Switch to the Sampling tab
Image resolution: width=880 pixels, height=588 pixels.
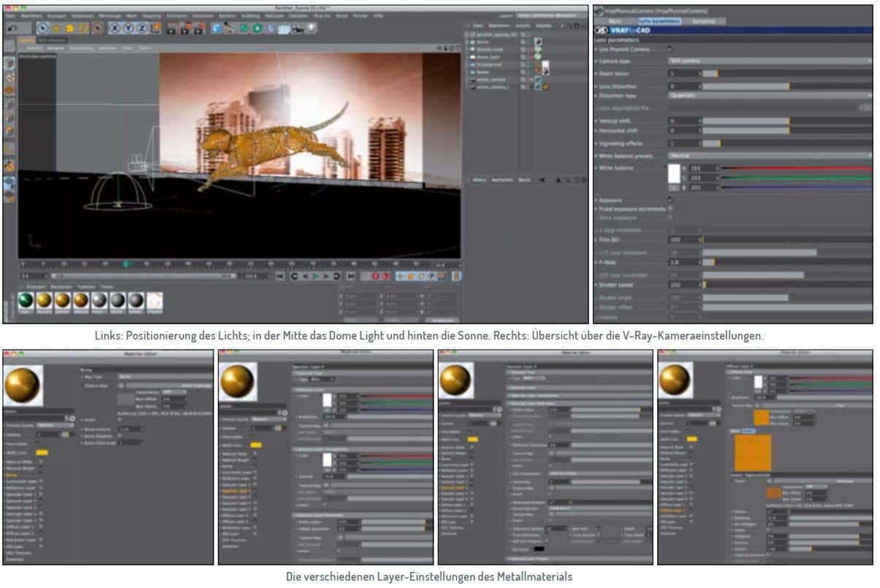click(x=703, y=21)
